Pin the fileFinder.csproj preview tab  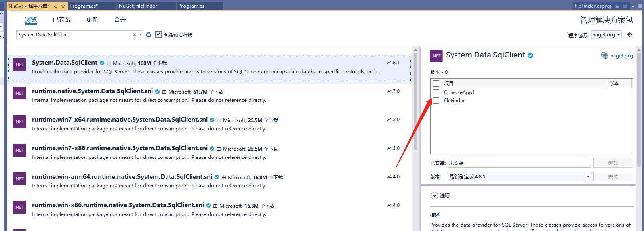[617, 6]
